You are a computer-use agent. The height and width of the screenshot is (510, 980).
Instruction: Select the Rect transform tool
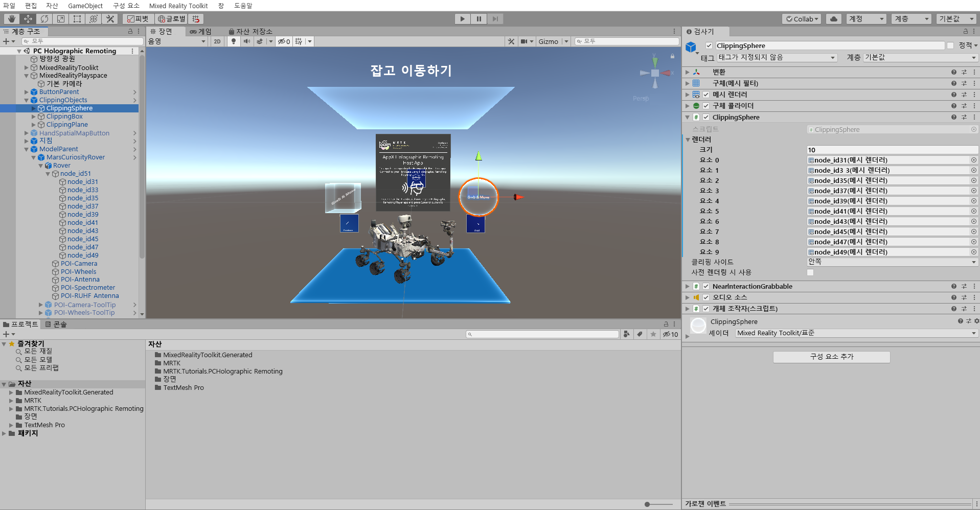77,19
